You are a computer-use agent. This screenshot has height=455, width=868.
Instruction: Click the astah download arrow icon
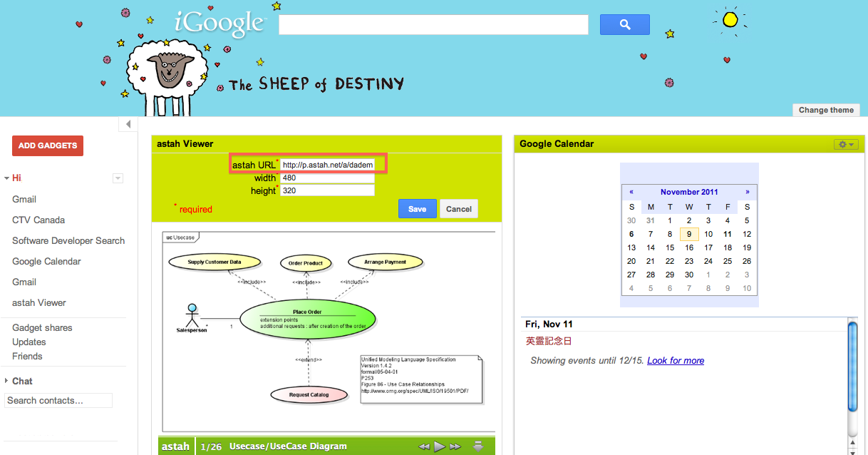[478, 446]
